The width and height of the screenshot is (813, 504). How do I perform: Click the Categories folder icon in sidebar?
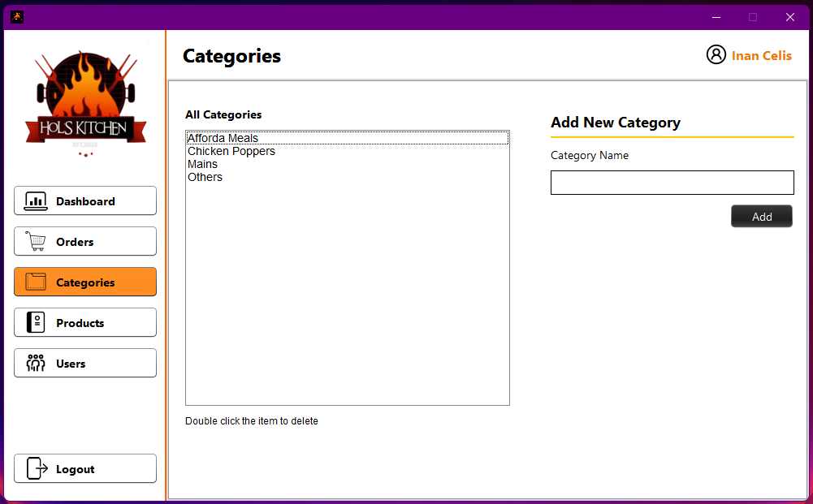36,282
